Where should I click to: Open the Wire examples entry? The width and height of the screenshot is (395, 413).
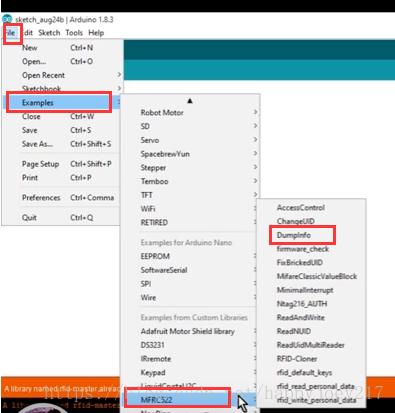pyautogui.click(x=189, y=297)
